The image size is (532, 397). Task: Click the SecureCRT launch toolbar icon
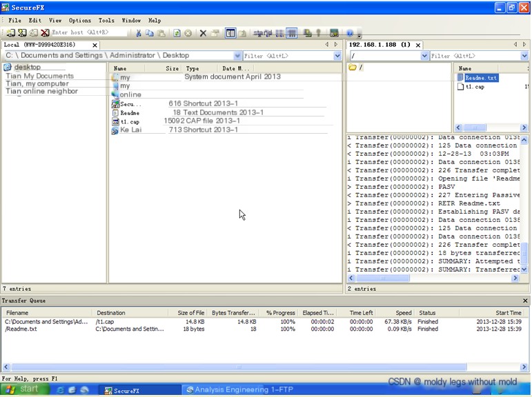point(334,33)
